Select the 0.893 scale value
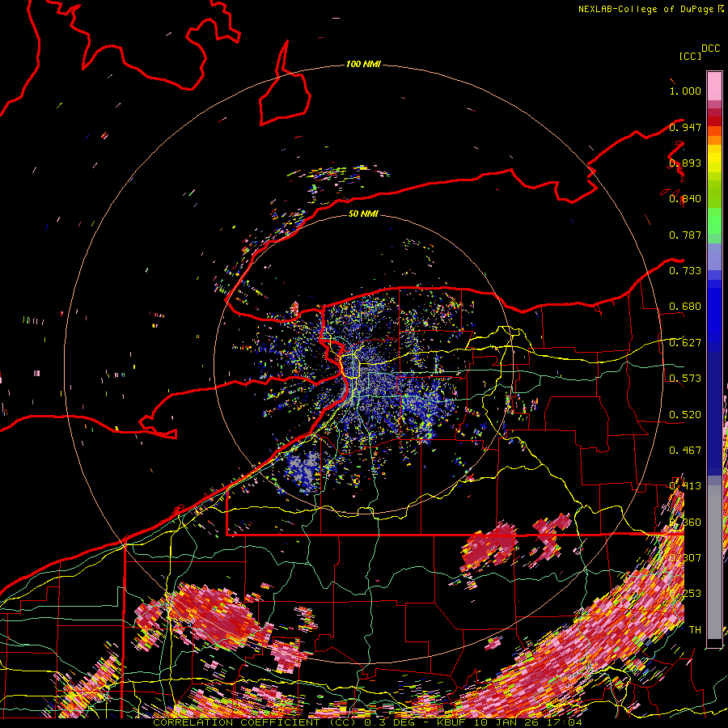This screenshot has width=728, height=728. (x=685, y=163)
